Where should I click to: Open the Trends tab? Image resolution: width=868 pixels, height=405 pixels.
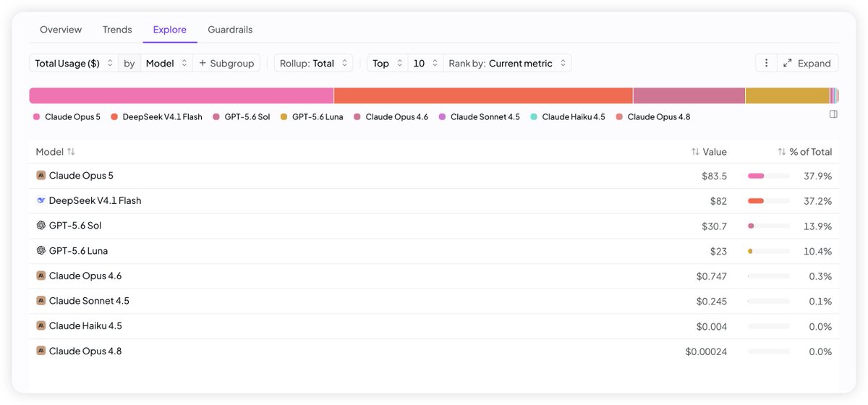(x=117, y=30)
